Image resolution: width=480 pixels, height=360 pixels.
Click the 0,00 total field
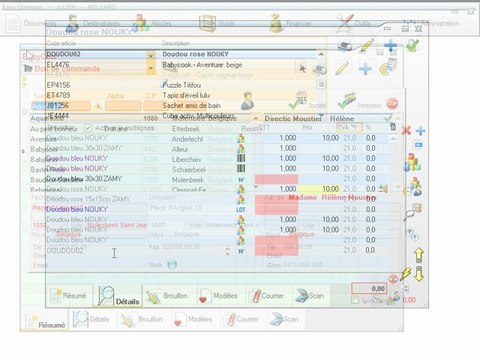click(369, 288)
